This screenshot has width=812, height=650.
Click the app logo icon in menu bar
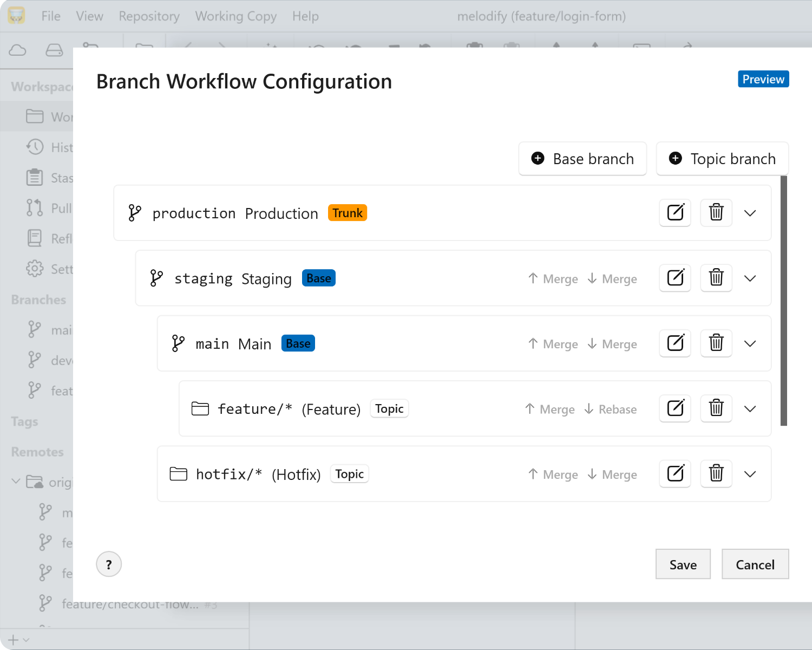coord(16,16)
